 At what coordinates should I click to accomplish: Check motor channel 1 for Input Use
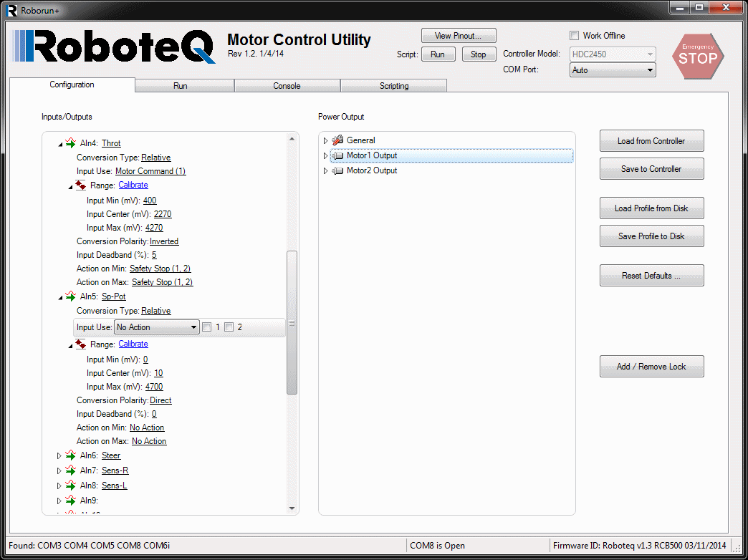pos(207,327)
